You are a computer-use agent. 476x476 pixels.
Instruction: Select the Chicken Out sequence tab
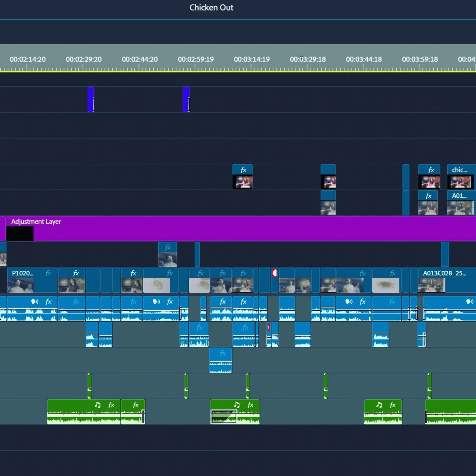(211, 8)
